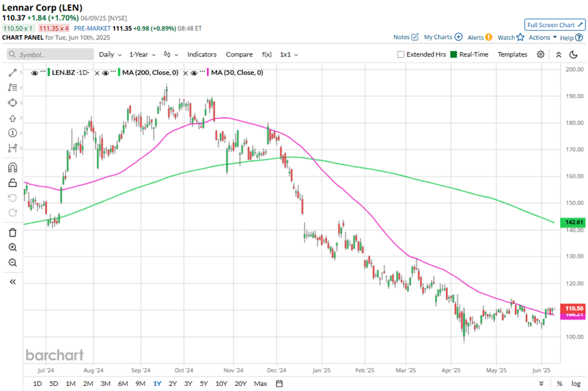Select the 5Y time range
Viewport: 588px width, 391px height.
204,383
